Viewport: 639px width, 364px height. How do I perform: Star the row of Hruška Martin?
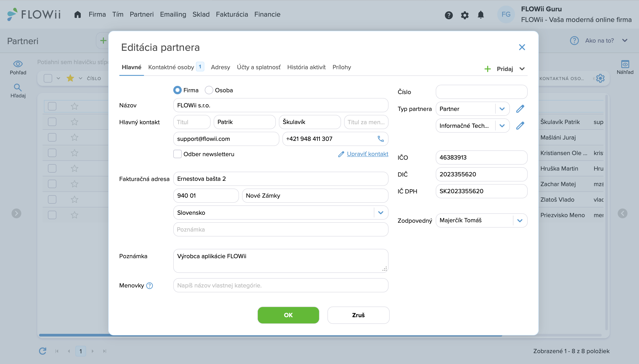(75, 168)
